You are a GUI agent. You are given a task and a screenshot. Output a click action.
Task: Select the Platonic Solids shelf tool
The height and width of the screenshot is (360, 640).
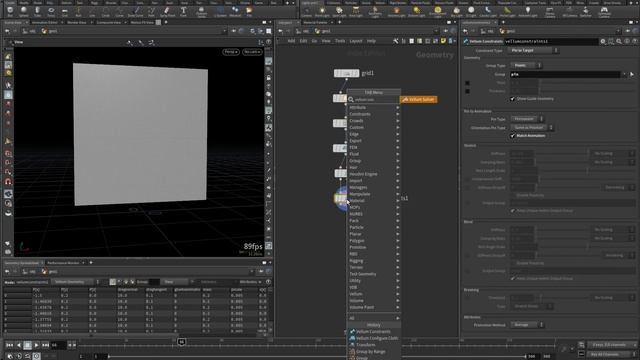(x=201, y=12)
